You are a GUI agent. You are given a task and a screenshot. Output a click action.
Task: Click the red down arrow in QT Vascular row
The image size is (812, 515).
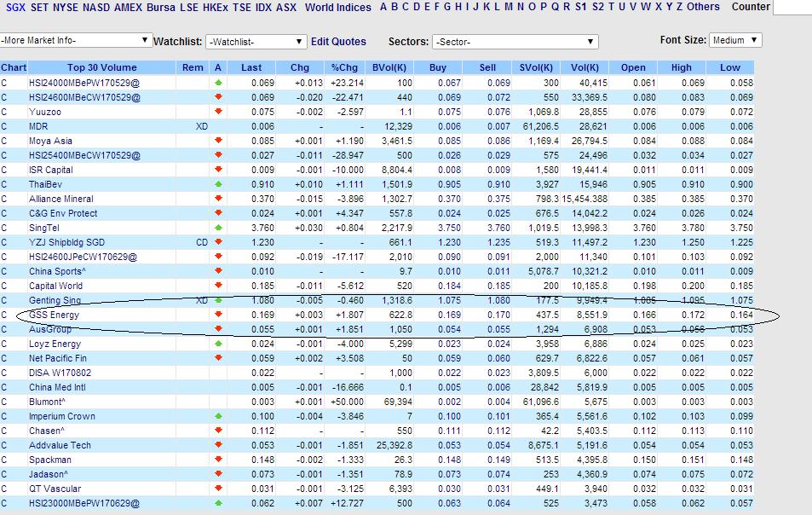click(218, 489)
